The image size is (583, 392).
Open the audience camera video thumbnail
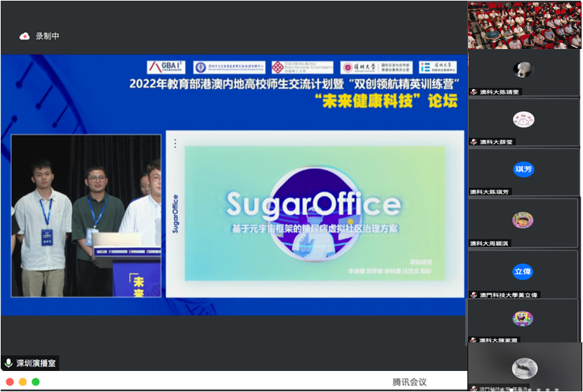(x=524, y=25)
